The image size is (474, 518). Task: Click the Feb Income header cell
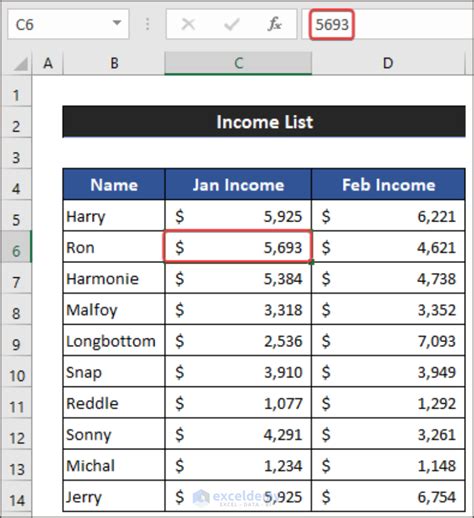(x=388, y=184)
